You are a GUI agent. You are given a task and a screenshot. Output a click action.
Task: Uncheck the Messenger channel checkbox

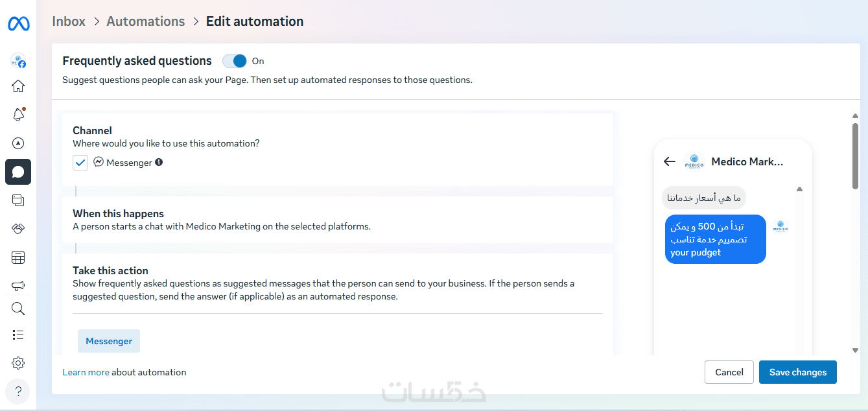click(80, 163)
